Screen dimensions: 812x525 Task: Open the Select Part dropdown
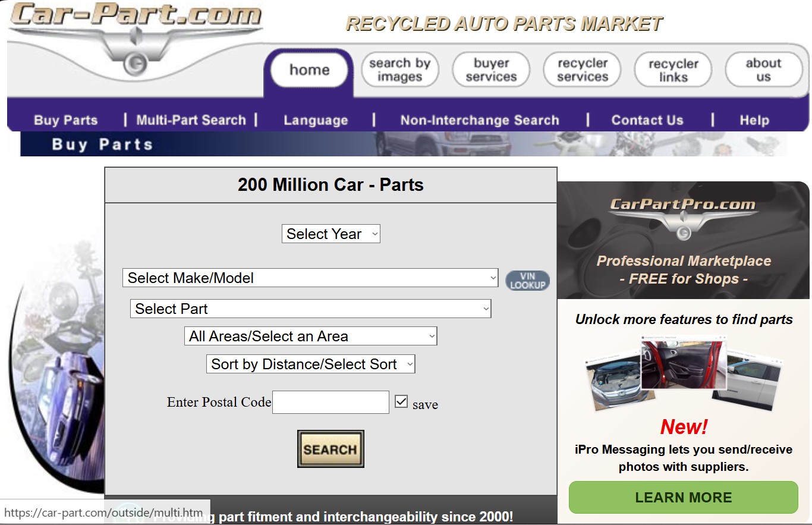[310, 309]
